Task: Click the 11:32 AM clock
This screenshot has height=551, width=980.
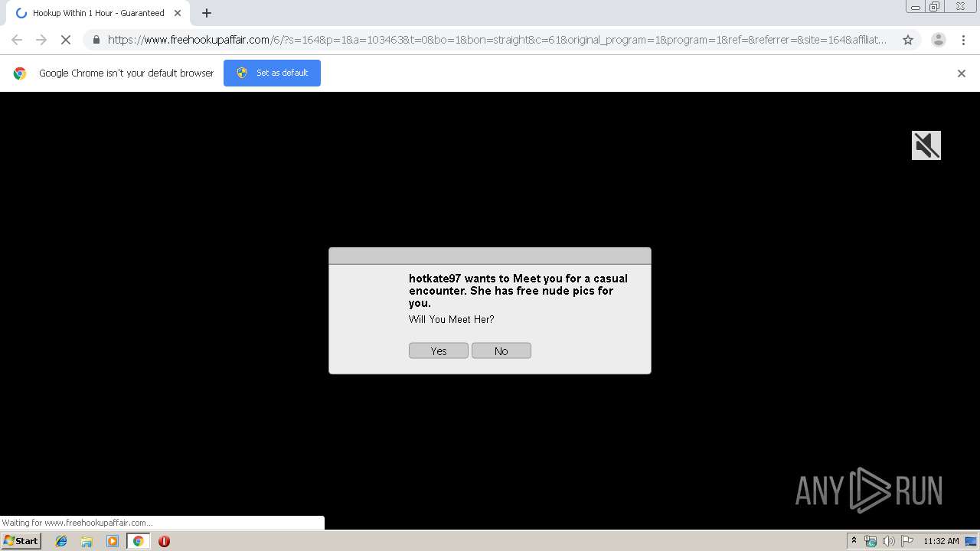Action: point(941,541)
